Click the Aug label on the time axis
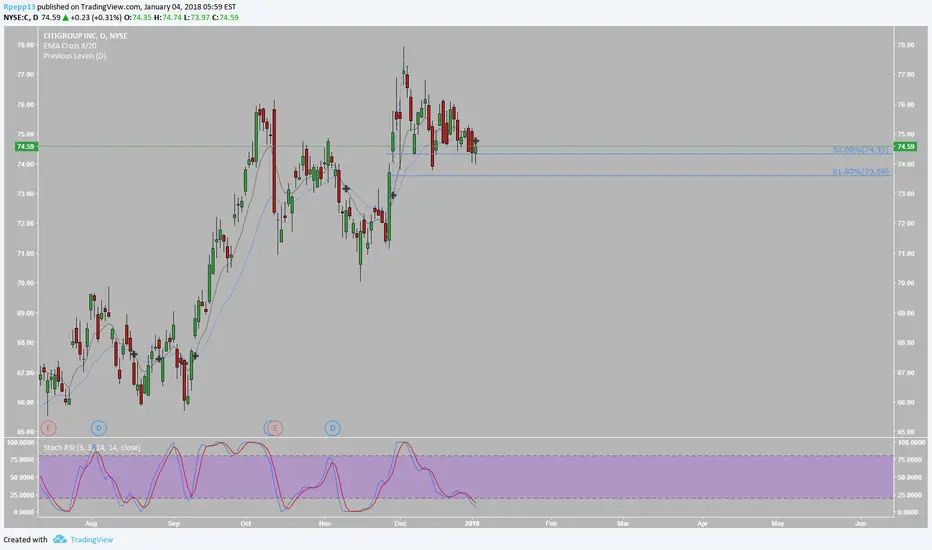This screenshot has width=932, height=550. click(x=91, y=524)
